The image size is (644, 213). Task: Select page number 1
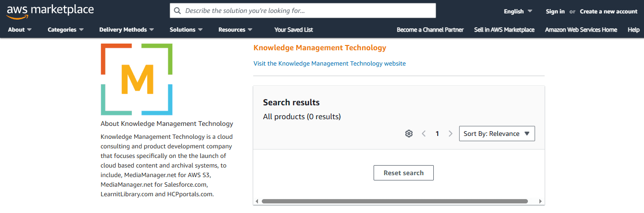[x=437, y=134]
